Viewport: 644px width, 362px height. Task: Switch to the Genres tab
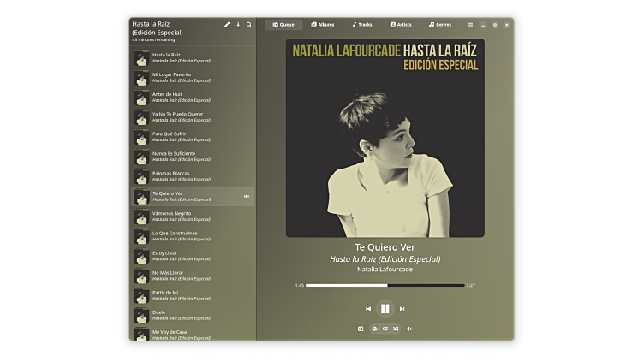(x=440, y=25)
